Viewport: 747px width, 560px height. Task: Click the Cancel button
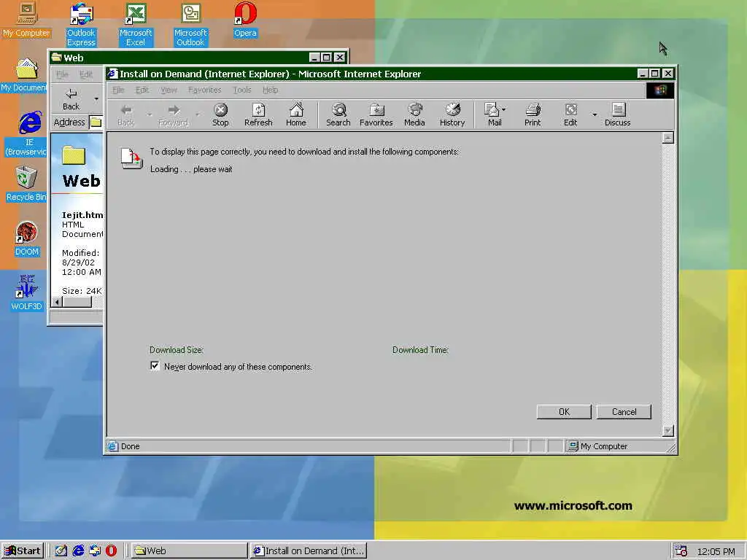coord(624,412)
